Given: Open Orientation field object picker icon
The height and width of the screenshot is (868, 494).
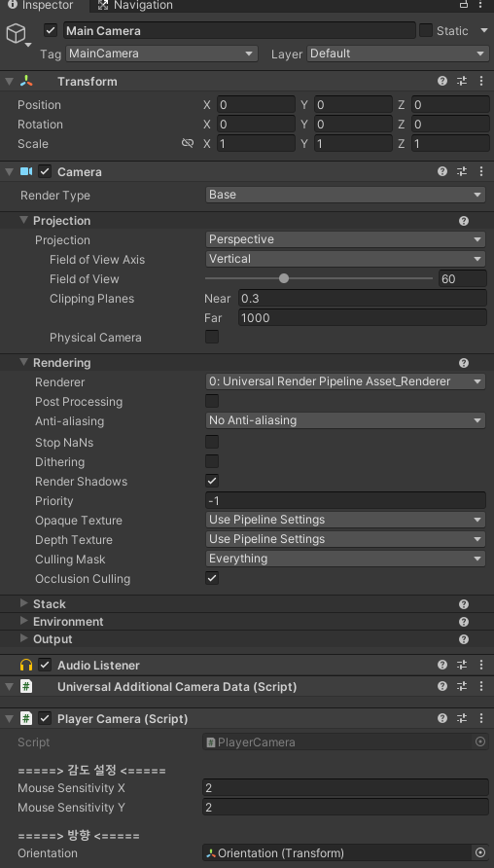Looking at the screenshot, I should click(480, 852).
